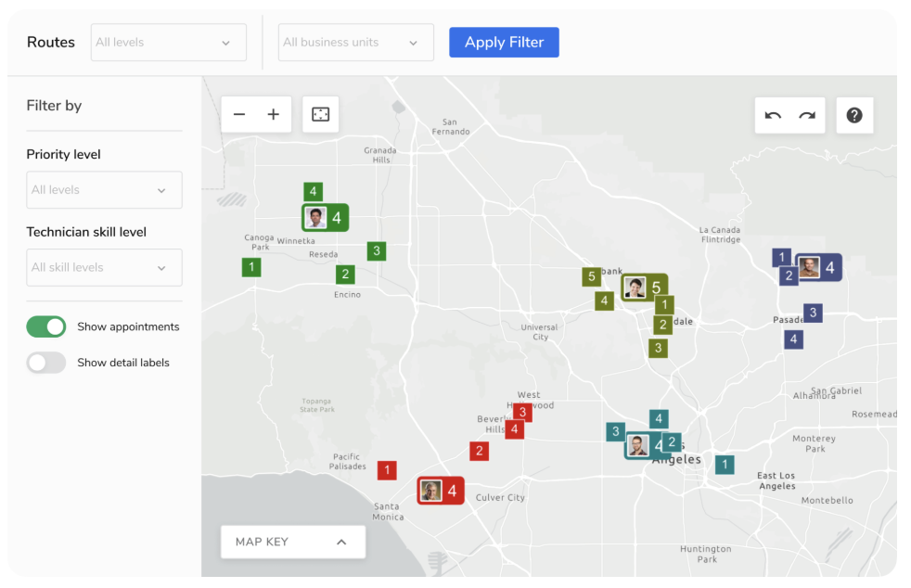Open the All business units dropdown
The image size is (911, 588).
pyautogui.click(x=356, y=43)
